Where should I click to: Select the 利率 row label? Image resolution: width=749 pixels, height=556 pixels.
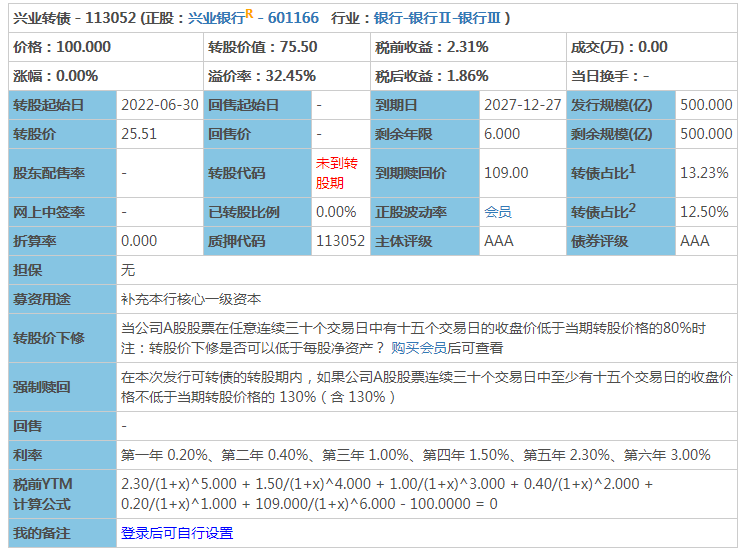coord(63,455)
